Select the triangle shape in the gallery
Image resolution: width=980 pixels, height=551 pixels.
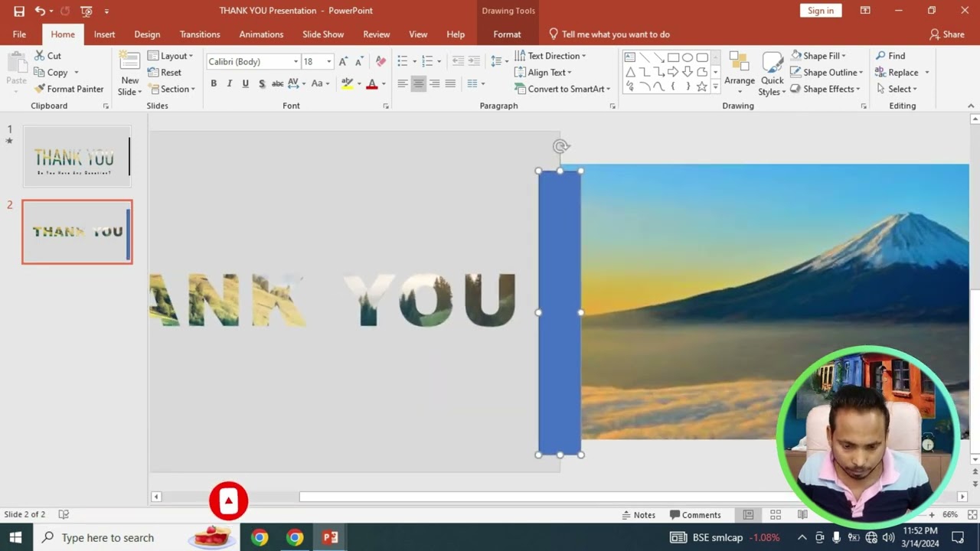pos(629,72)
